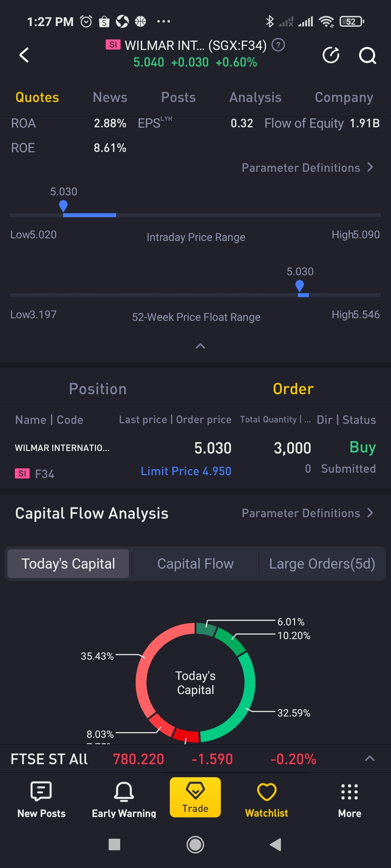
Task: Tap the Intraday Price Range marker
Action: click(63, 206)
